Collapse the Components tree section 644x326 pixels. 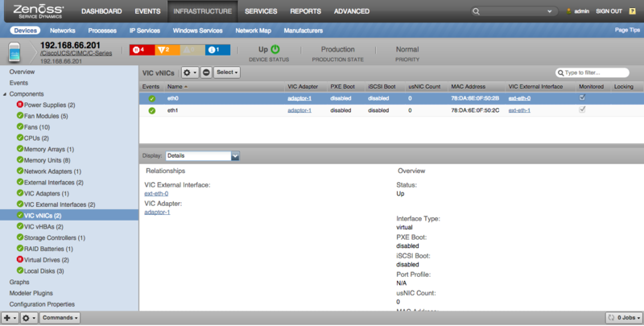[x=5, y=94]
